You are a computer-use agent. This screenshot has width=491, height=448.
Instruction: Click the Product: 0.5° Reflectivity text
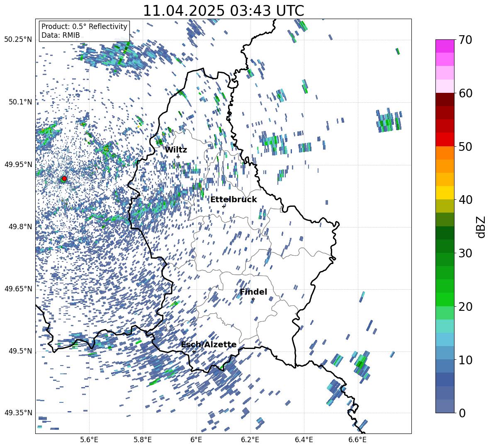point(84,27)
